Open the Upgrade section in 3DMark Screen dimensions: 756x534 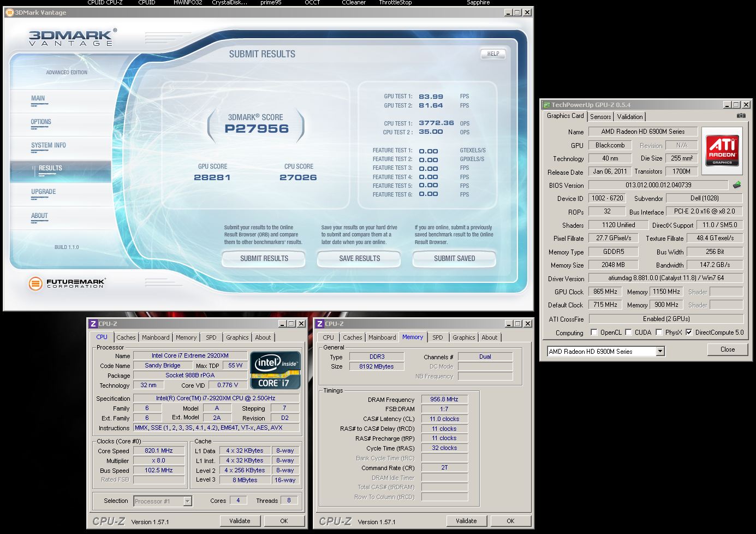pyautogui.click(x=44, y=192)
